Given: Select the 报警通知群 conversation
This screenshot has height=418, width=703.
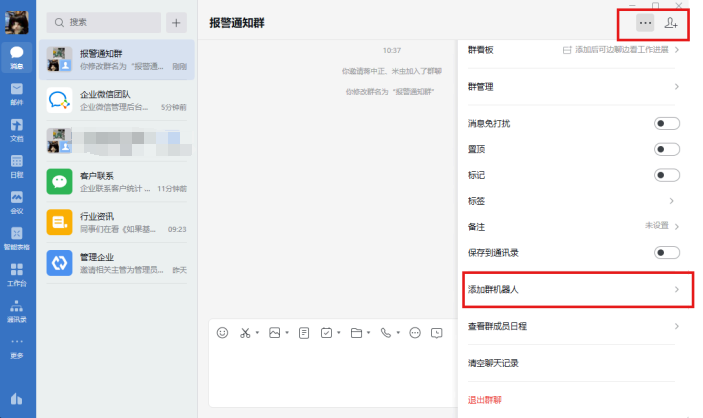Looking at the screenshot, I should (117, 60).
